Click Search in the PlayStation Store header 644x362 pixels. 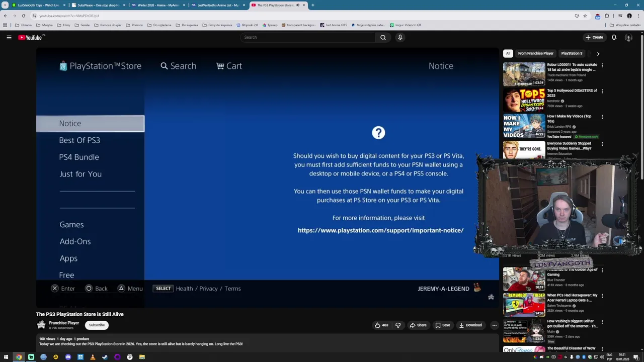pyautogui.click(x=178, y=66)
